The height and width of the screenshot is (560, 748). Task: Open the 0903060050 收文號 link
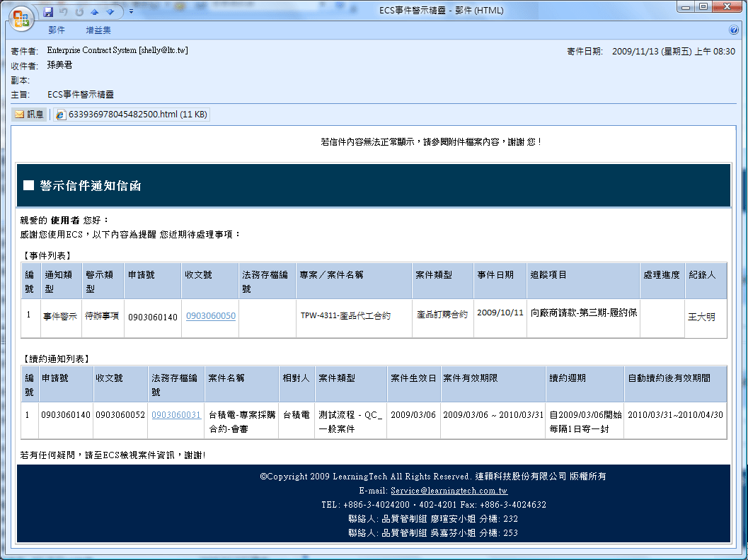pyautogui.click(x=211, y=316)
